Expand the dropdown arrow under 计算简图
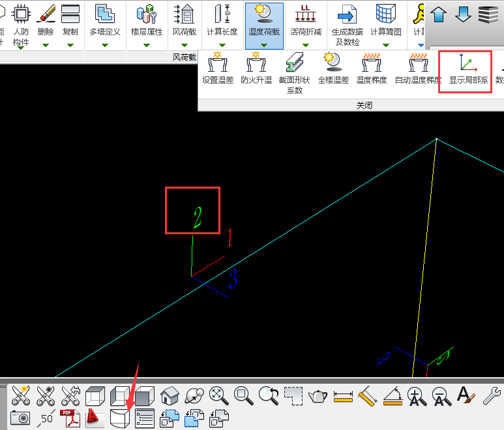The width and height of the screenshot is (504, 430). (386, 45)
